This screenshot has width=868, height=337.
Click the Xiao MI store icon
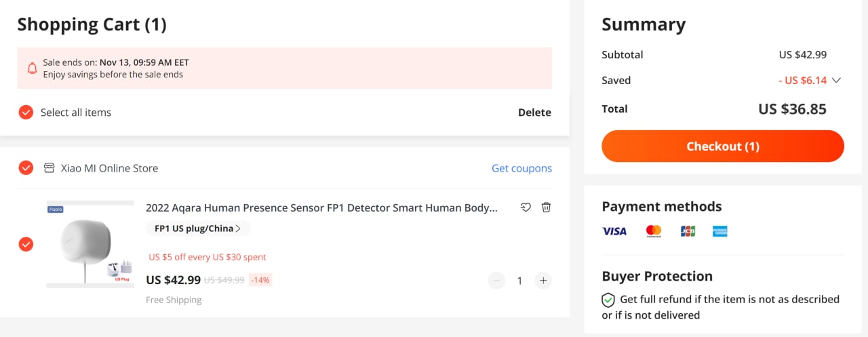pos(49,167)
